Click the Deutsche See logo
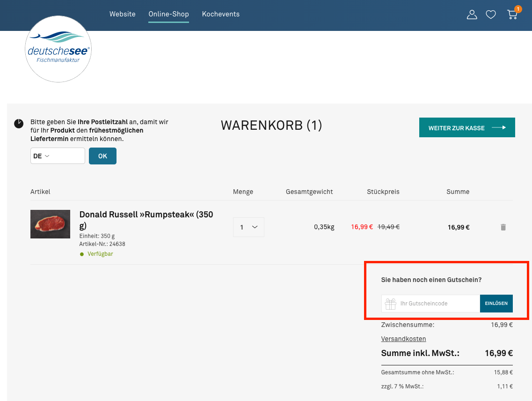Image resolution: width=532 pixels, height=401 pixels. [58, 49]
